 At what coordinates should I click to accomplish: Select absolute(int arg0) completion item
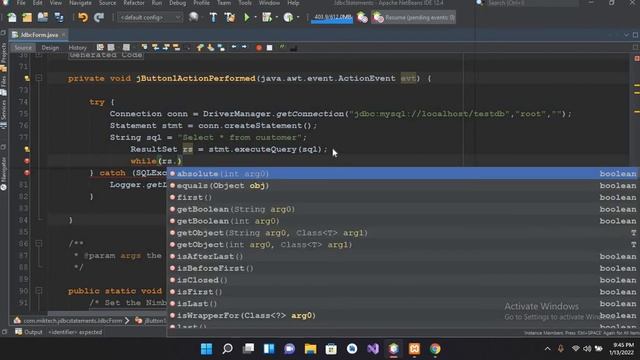pyautogui.click(x=402, y=173)
